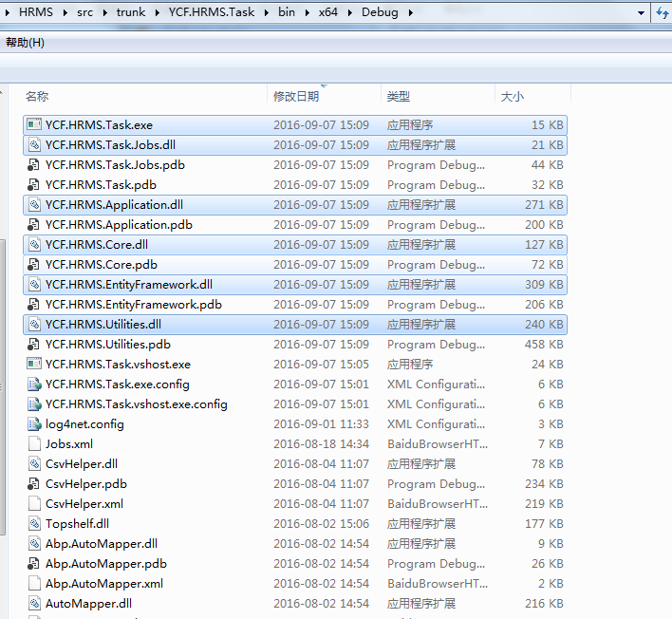Screen dimensions: 672x619
Task: Go to trunk folder in breadcrumb
Action: pyautogui.click(x=131, y=12)
